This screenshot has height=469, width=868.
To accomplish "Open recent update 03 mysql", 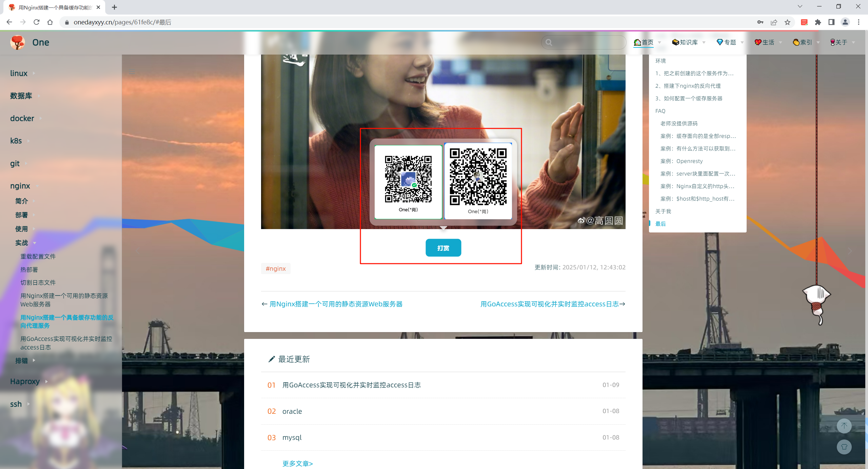I will pos(292,437).
